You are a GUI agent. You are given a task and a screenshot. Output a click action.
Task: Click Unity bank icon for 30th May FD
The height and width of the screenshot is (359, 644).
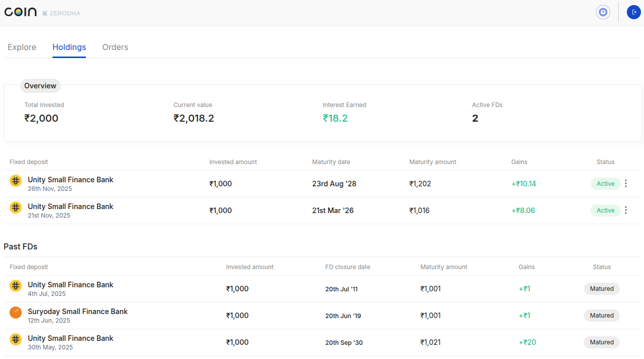[x=16, y=339]
